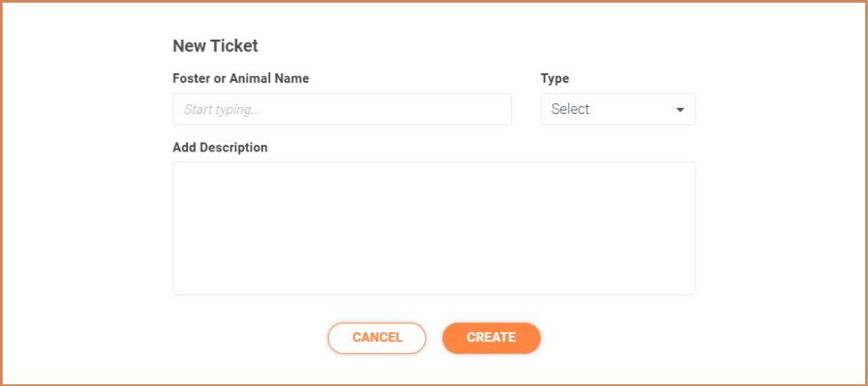The height and width of the screenshot is (386, 868).
Task: Click inside the large description box
Action: [434, 228]
